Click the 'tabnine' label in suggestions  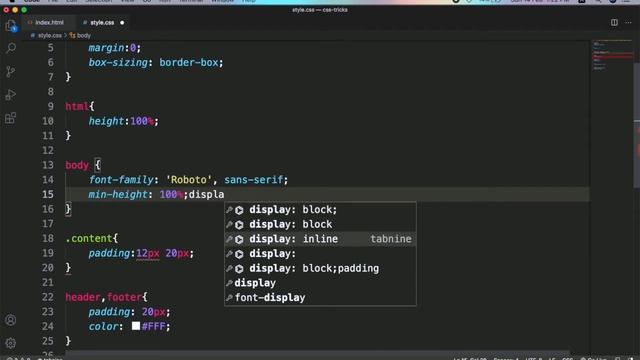[391, 239]
